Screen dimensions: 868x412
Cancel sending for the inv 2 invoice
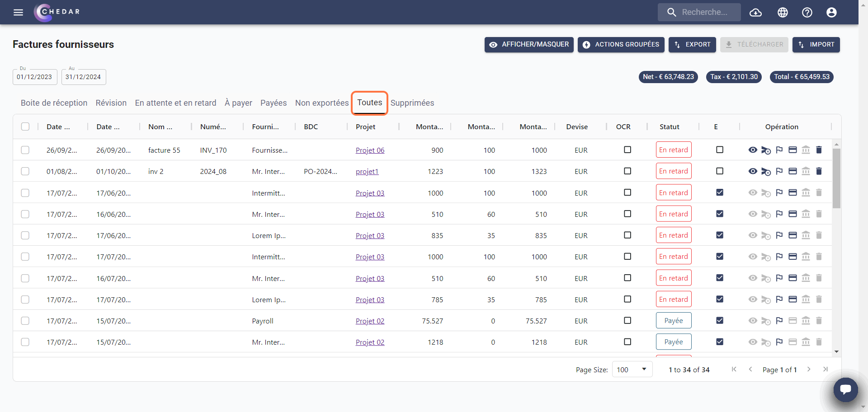coord(766,171)
